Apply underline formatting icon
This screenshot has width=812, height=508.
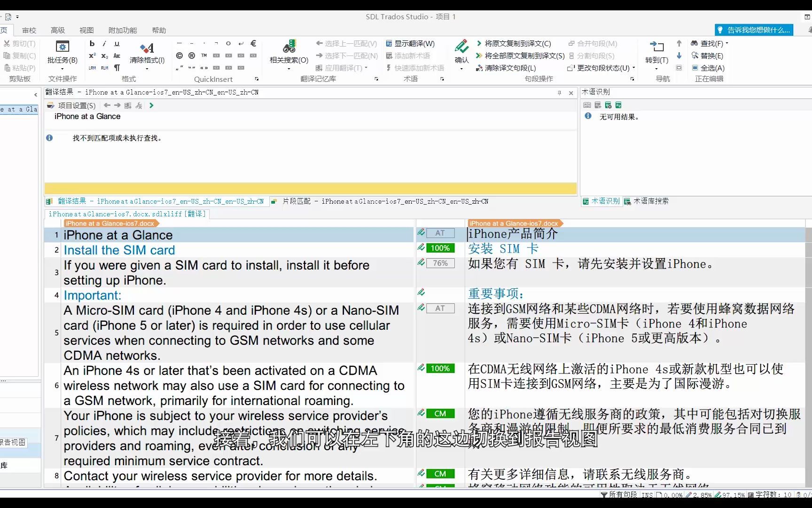117,44
